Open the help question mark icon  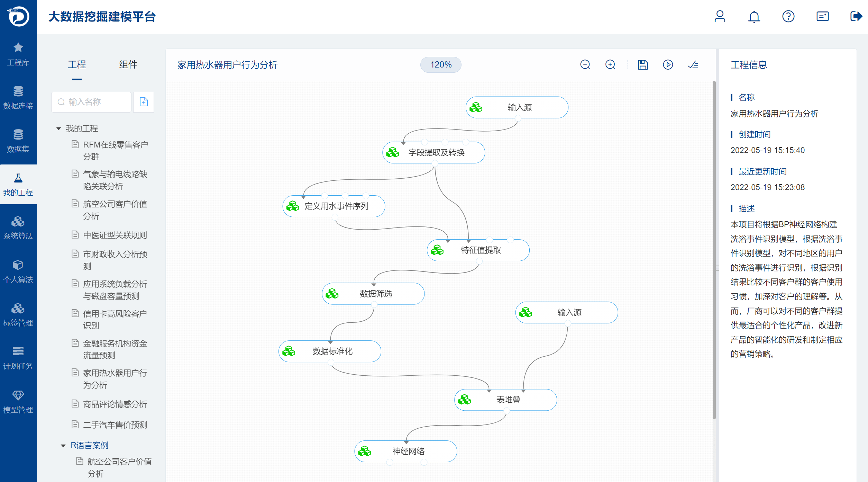(x=788, y=17)
